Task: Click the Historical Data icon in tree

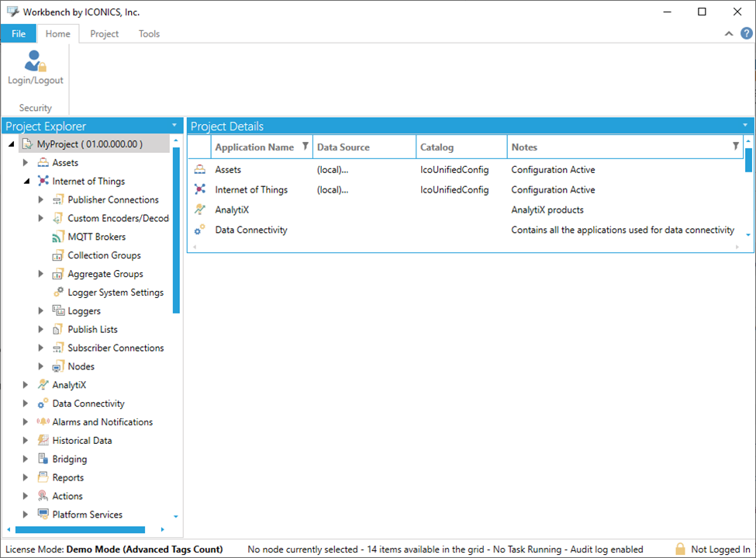Action: point(43,441)
